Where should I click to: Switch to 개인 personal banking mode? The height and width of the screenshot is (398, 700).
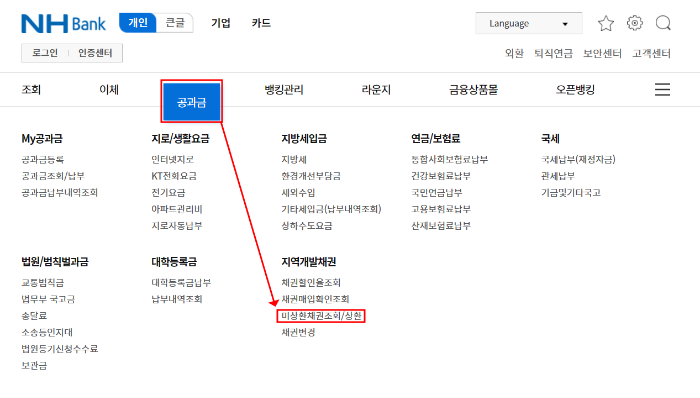(x=138, y=23)
